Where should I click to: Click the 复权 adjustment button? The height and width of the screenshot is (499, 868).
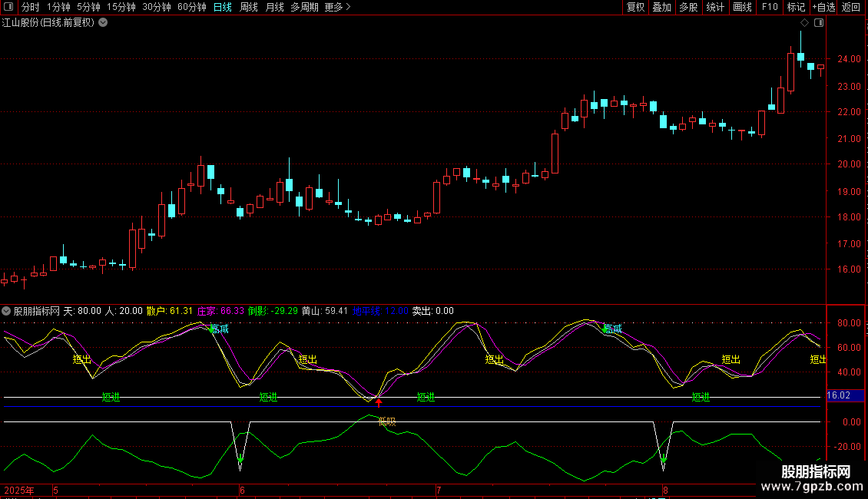[x=635, y=7]
